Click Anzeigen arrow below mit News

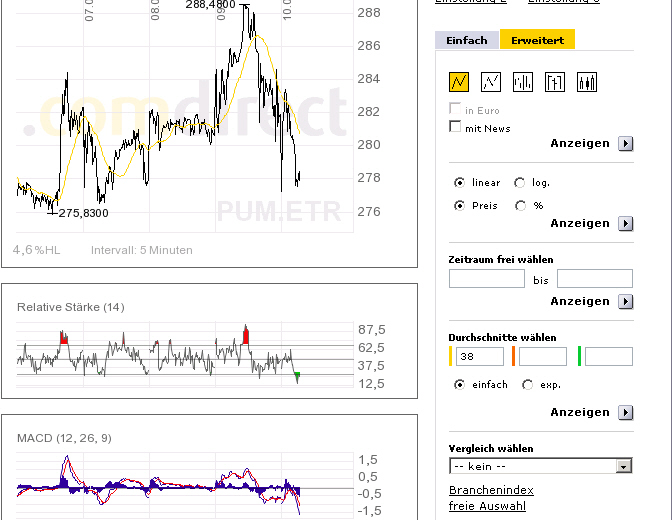point(625,144)
